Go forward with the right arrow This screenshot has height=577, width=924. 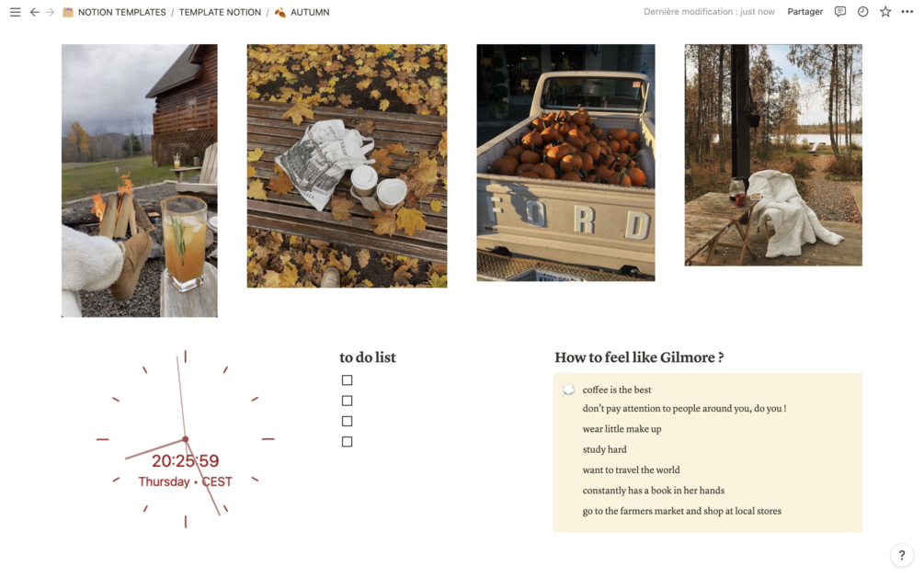click(50, 12)
